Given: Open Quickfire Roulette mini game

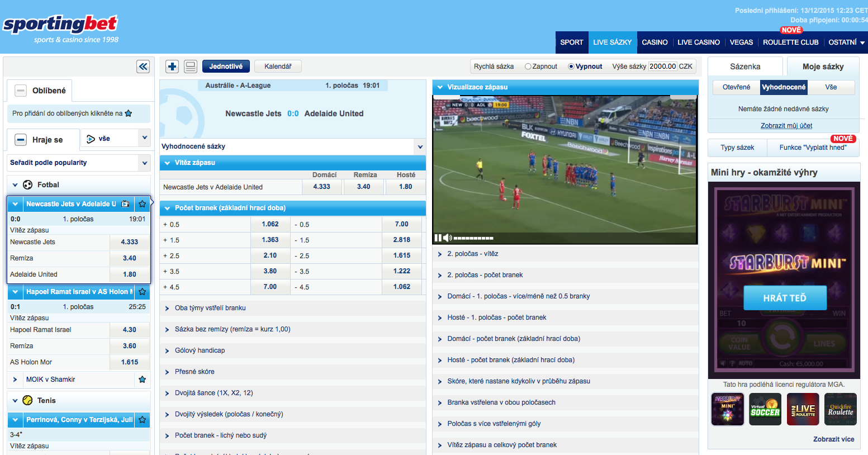Looking at the screenshot, I should [x=841, y=409].
